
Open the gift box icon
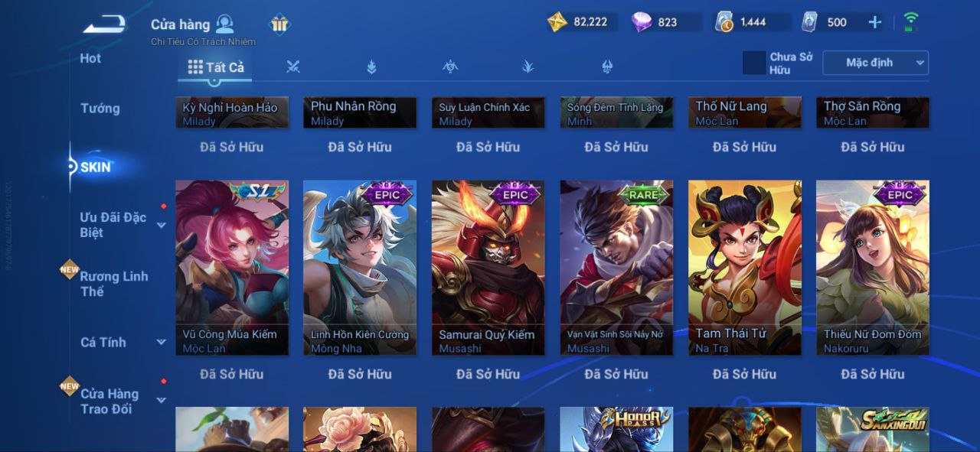pyautogui.click(x=279, y=24)
